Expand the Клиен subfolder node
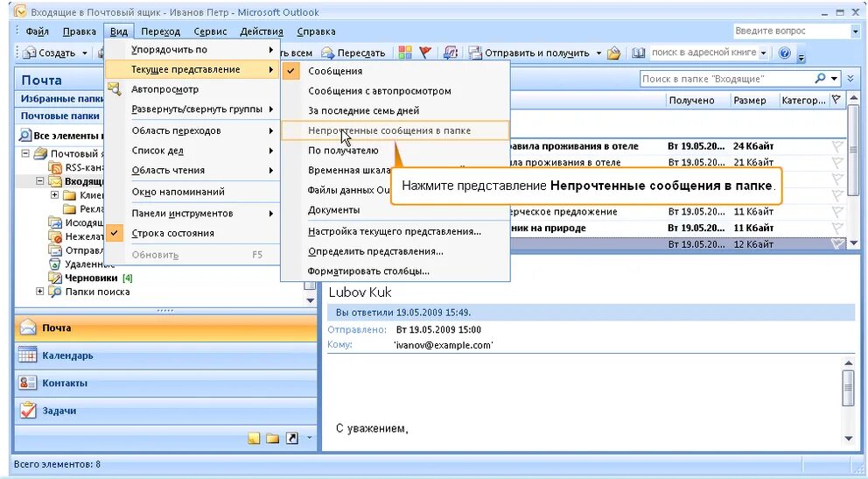The image size is (868, 479). click(x=54, y=194)
